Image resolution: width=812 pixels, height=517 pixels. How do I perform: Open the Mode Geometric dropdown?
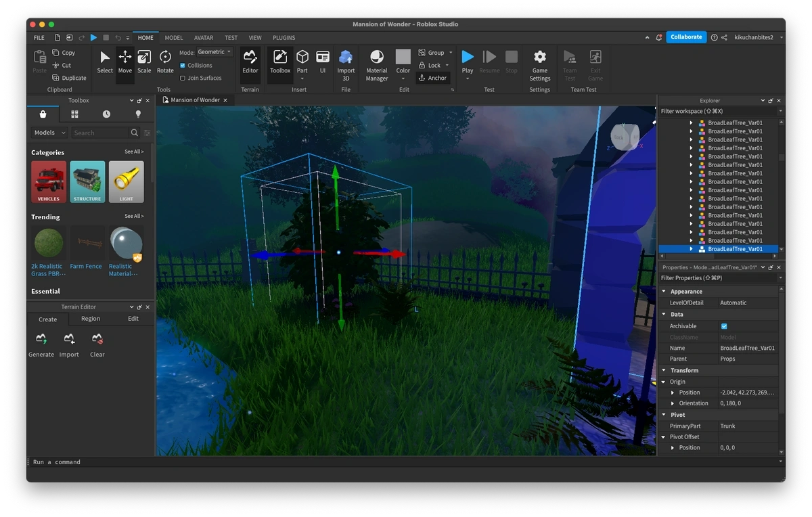[215, 52]
